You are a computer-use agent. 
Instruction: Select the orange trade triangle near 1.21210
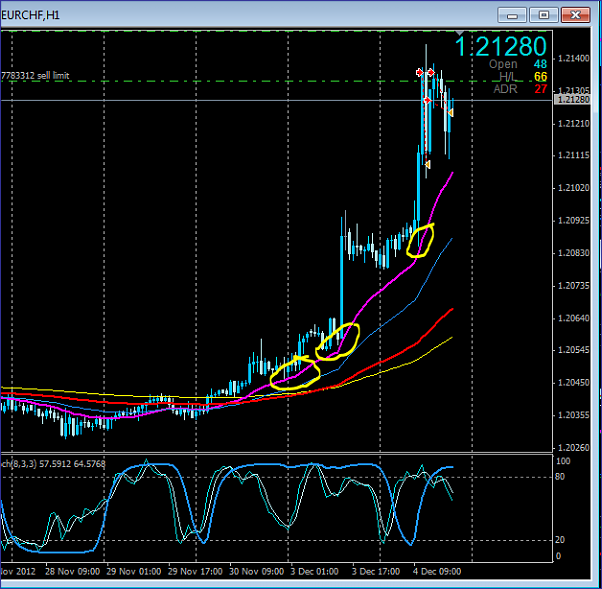(450, 113)
